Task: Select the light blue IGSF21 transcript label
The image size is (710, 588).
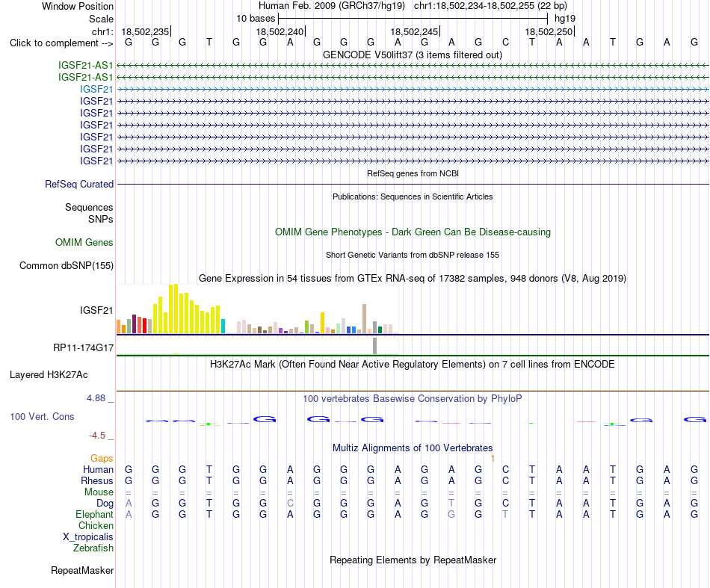Action: tap(96, 89)
